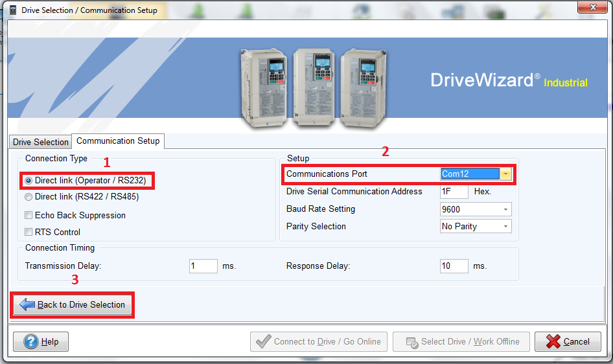Select Direct link (Operator / RS232) radio
This screenshot has width=613, height=364.
tap(29, 181)
